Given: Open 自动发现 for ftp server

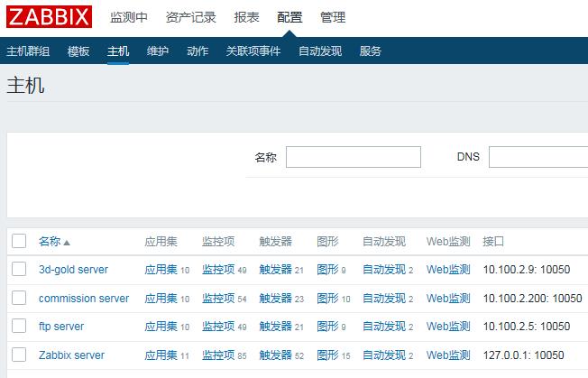Looking at the screenshot, I should 384,327.
